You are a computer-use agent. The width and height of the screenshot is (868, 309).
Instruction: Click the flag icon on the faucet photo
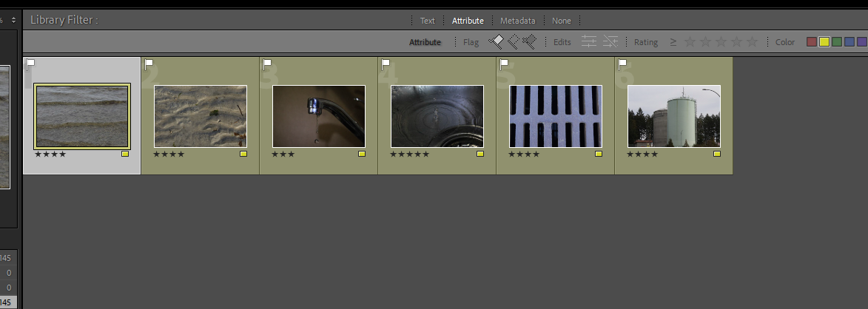point(267,64)
